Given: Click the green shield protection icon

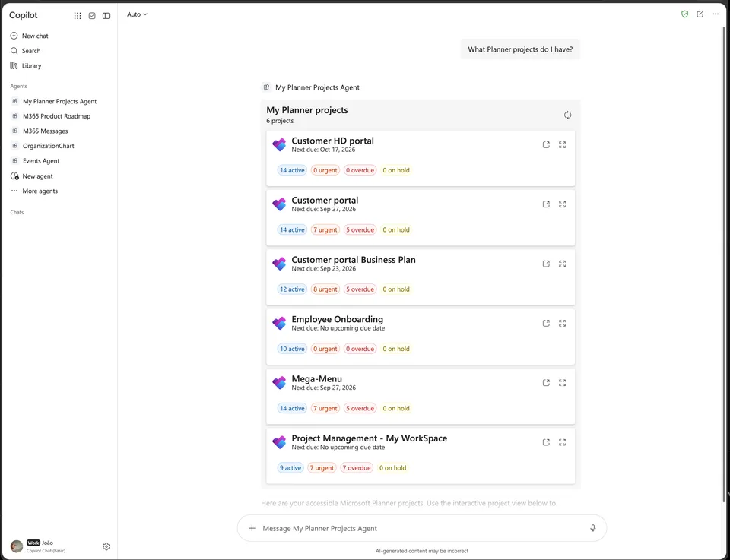Looking at the screenshot, I should (x=685, y=14).
